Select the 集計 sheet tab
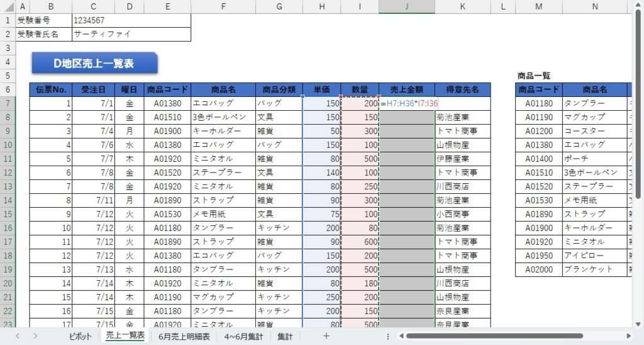The height and width of the screenshot is (345, 644). point(285,336)
